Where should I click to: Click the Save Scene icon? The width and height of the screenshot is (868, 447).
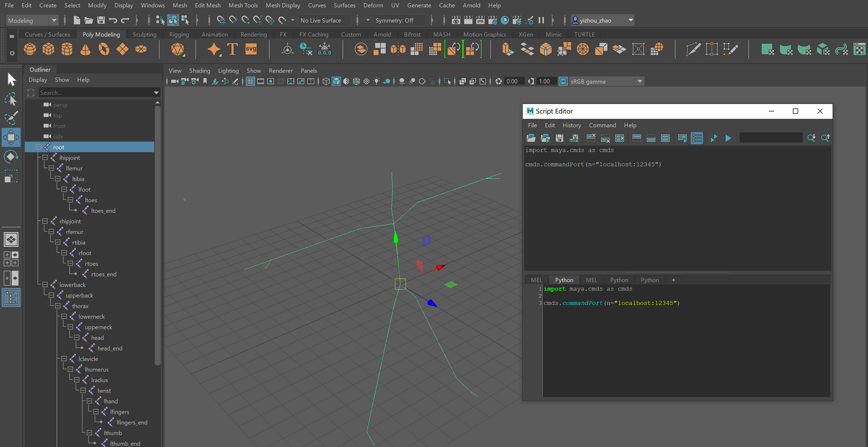(x=101, y=20)
